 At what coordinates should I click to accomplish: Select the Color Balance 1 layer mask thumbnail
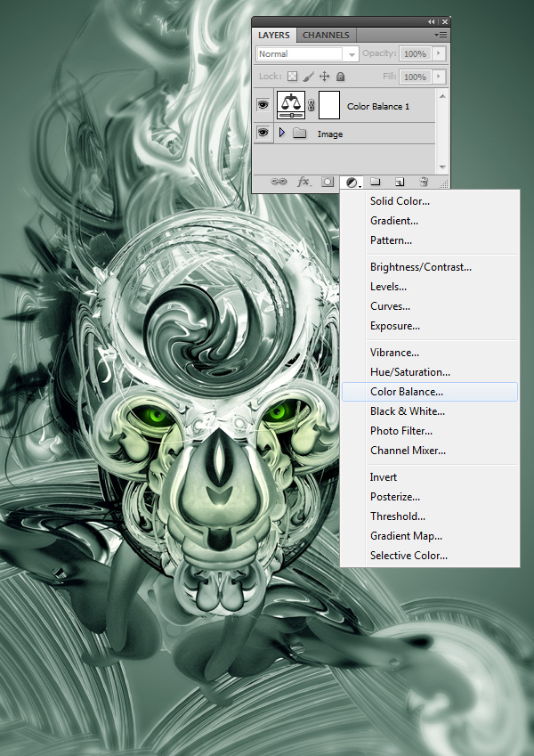coord(329,105)
